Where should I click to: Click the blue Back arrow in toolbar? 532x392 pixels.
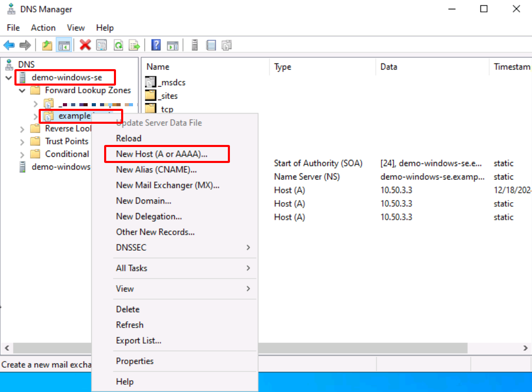point(9,45)
